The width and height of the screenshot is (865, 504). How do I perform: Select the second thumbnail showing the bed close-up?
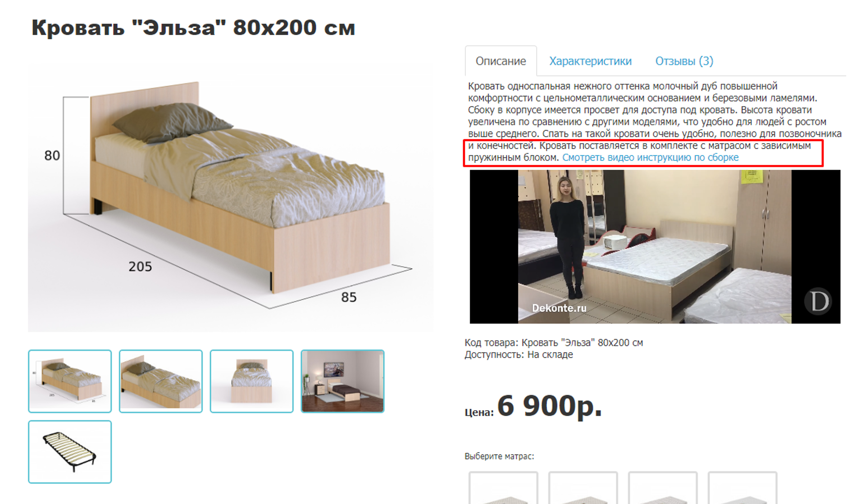(x=161, y=381)
